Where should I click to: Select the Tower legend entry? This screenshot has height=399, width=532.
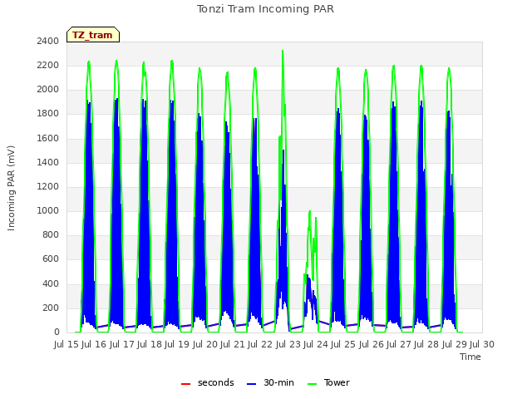click(328, 382)
